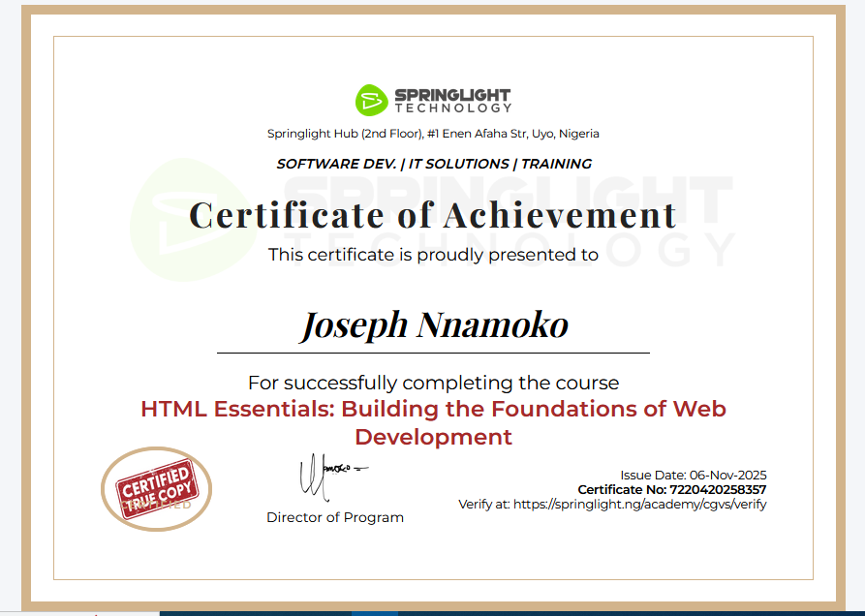Click the Certificate of Achievement heading
The height and width of the screenshot is (616, 865).
click(x=433, y=214)
